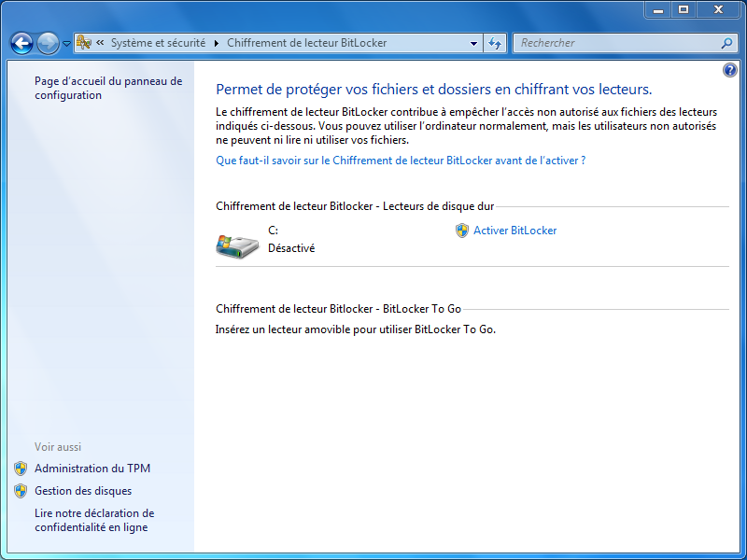747x560 pixels.
Task: Open the recent pages dropdown arrow
Action: point(66,44)
